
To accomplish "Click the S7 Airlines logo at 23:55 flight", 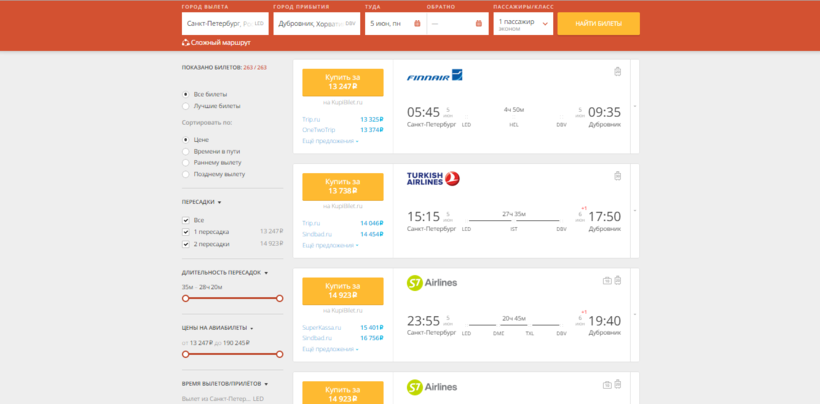I will [431, 283].
